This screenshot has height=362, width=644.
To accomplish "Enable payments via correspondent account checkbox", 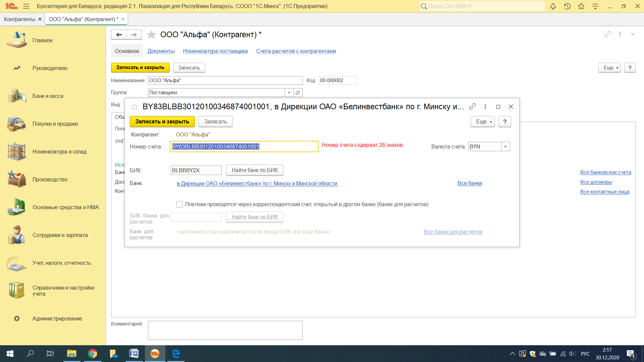I will click(180, 204).
